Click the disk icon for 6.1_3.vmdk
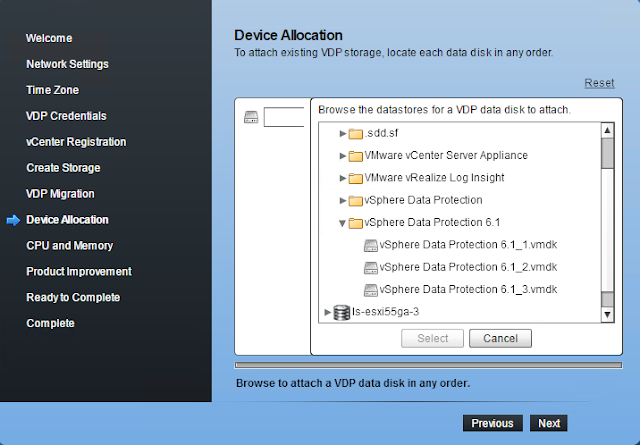Image resolution: width=640 pixels, height=445 pixels. [x=371, y=290]
